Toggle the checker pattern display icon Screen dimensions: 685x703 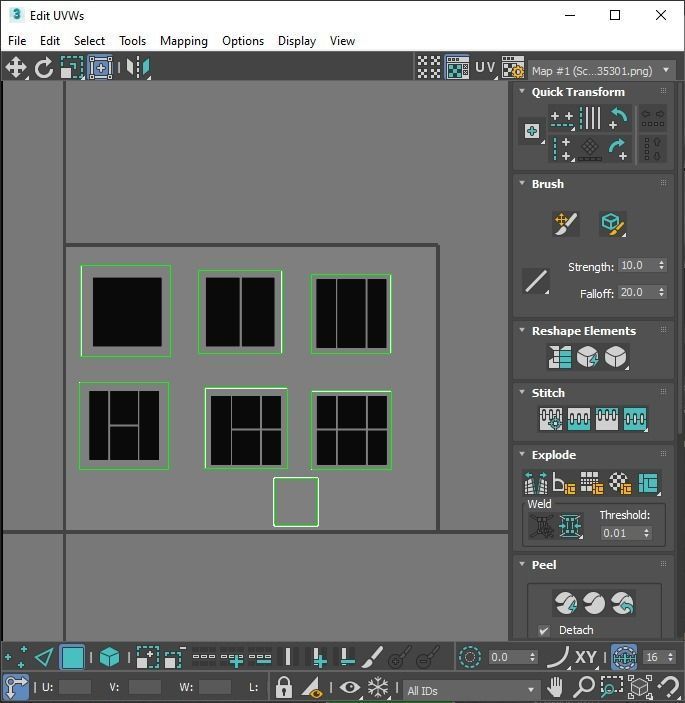point(429,68)
